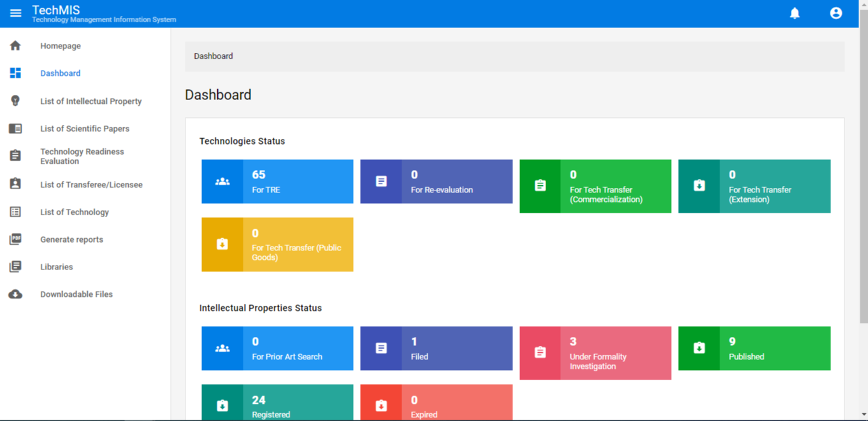Click the Libraries sidebar icon
868x421 pixels.
point(15,267)
